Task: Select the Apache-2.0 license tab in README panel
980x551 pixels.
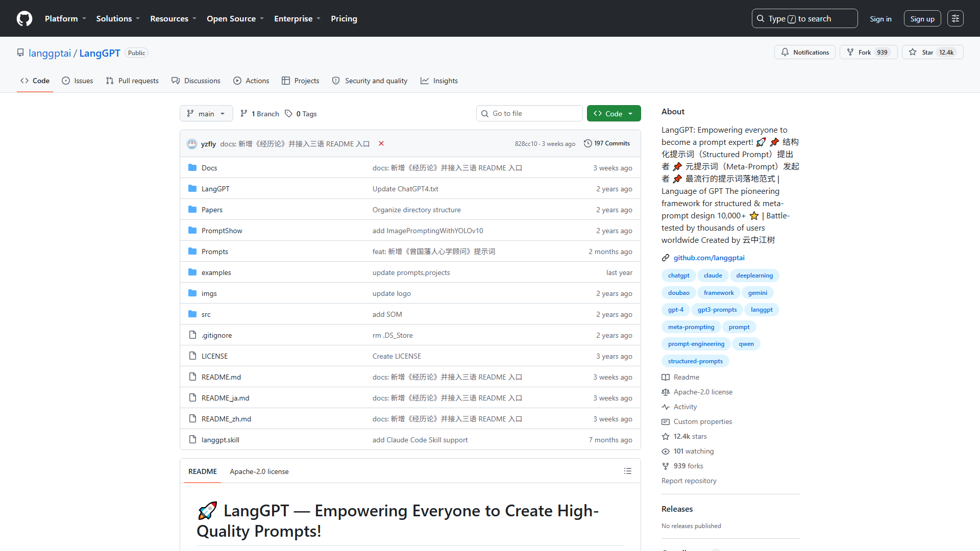Action: 259,471
